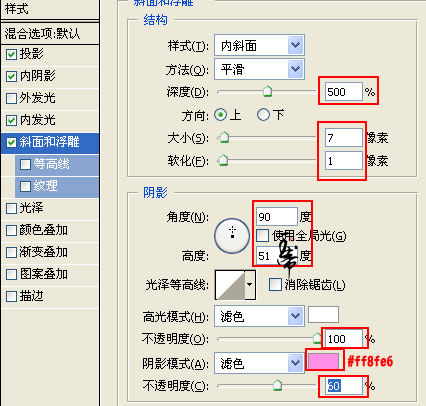Screen dimensions: 426x406
Task: Click the 软化 soften slider handle
Action: (223, 160)
